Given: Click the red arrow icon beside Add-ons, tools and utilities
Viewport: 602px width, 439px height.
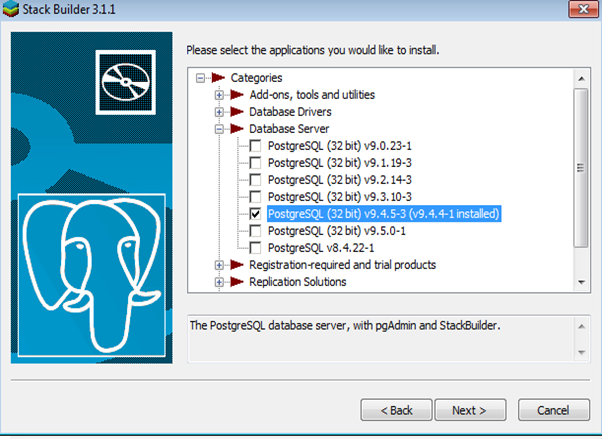Looking at the screenshot, I should [237, 95].
